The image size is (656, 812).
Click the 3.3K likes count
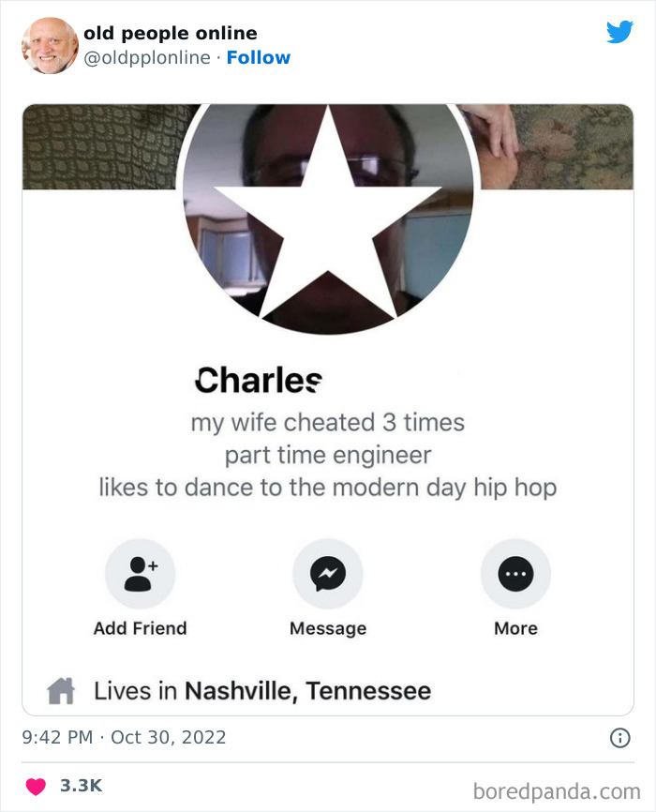click(x=81, y=786)
